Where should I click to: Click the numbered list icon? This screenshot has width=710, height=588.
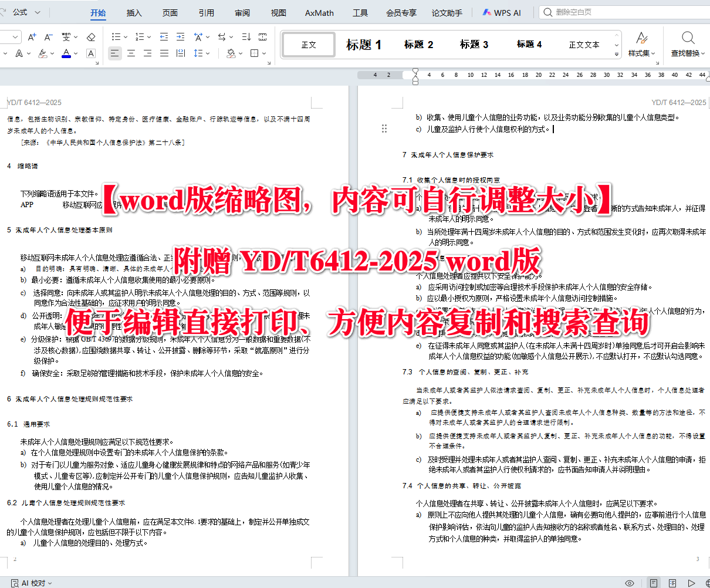[x=140, y=36]
